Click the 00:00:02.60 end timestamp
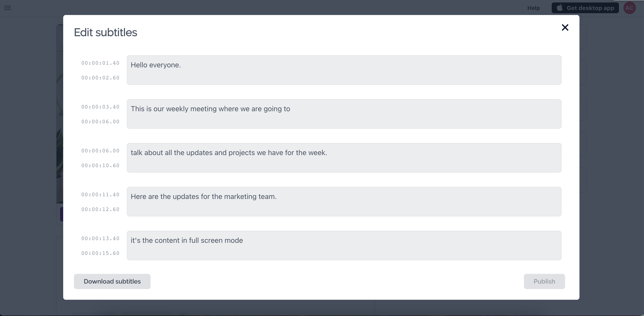 click(100, 78)
